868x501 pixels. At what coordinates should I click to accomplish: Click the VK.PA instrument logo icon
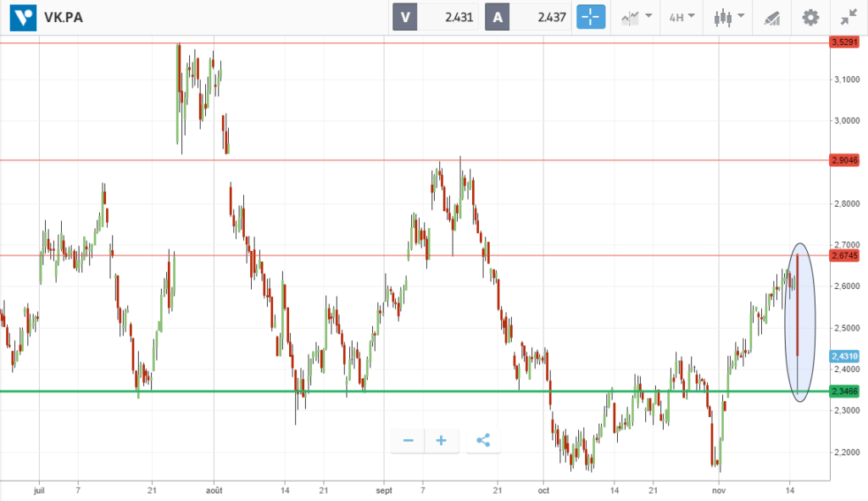click(x=23, y=17)
